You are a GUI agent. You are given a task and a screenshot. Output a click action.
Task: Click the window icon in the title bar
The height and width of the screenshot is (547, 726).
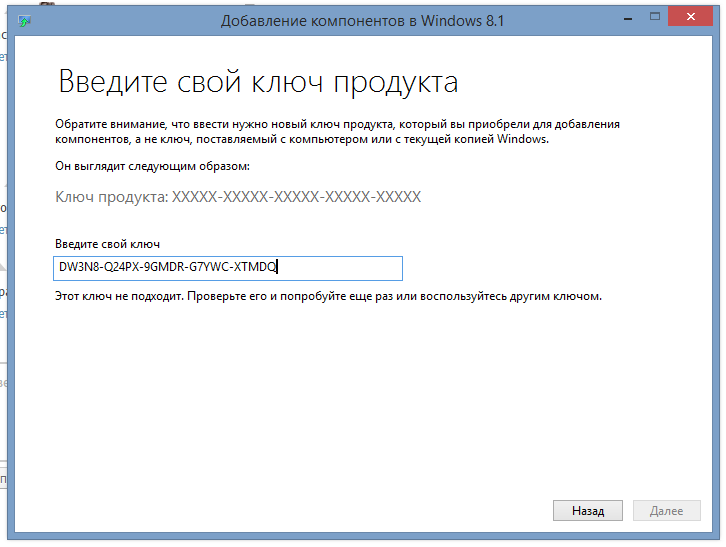tap(24, 18)
